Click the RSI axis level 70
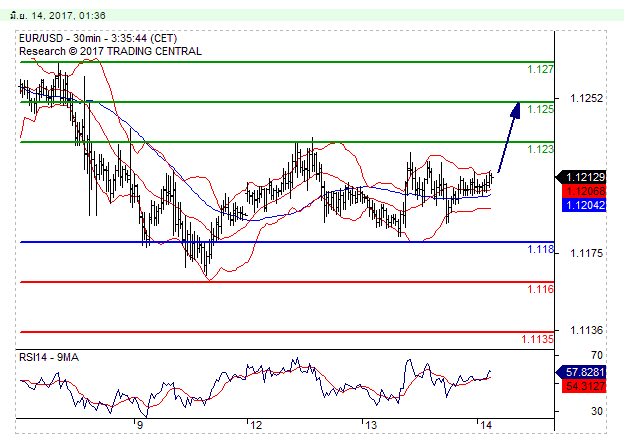Viewport: 624px width, 447px height. point(597,355)
